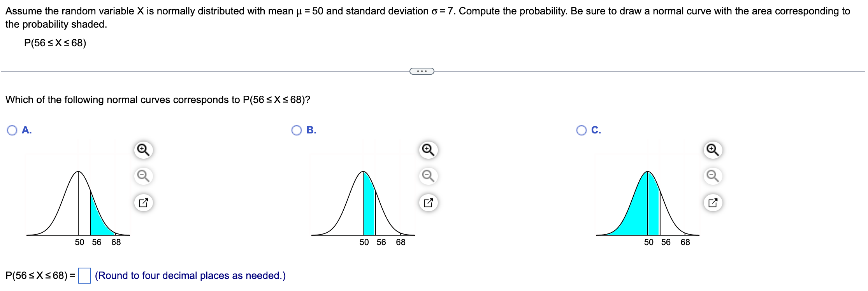The width and height of the screenshot is (868, 291).
Task: Open graph C in a larger view via external-link icon
Action: pos(712,202)
